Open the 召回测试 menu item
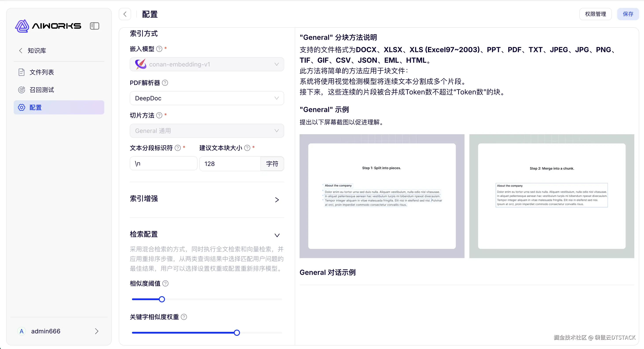 click(42, 90)
